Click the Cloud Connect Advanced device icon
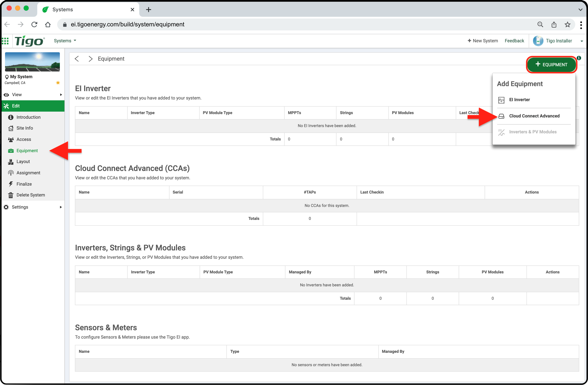 tap(501, 116)
